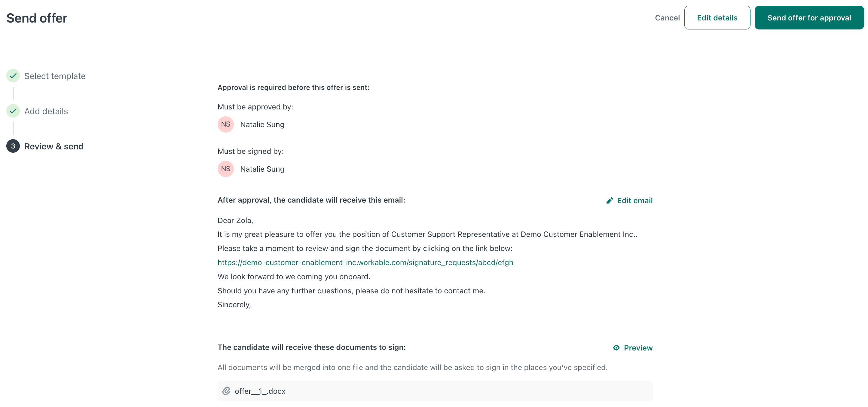
Task: Click the paperclip icon beside offer__1_.docx
Action: pyautogui.click(x=226, y=391)
